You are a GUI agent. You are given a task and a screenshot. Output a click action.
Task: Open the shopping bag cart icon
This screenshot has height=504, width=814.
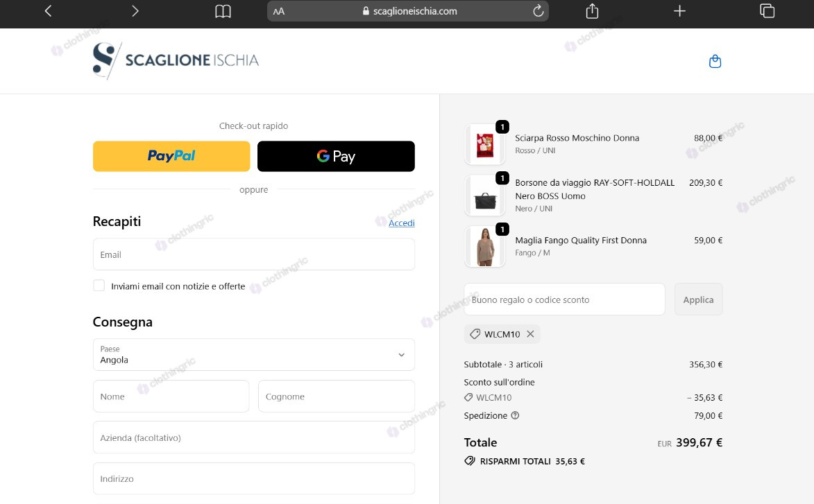tap(715, 61)
